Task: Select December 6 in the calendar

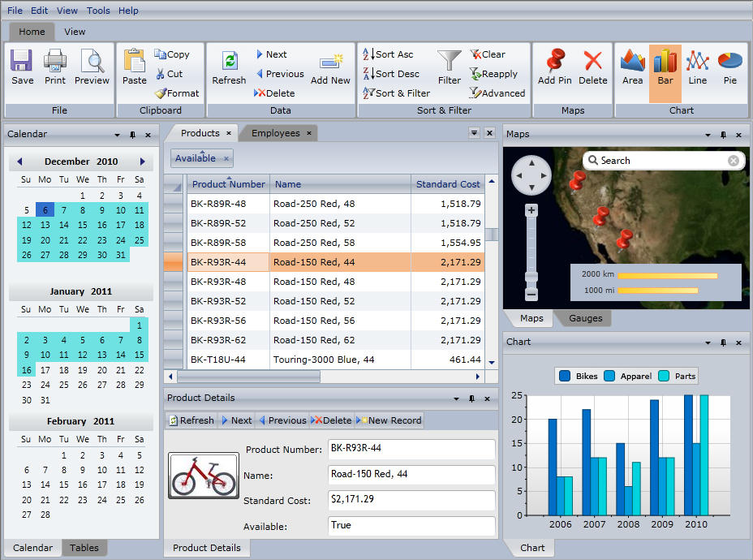Action: (x=45, y=210)
